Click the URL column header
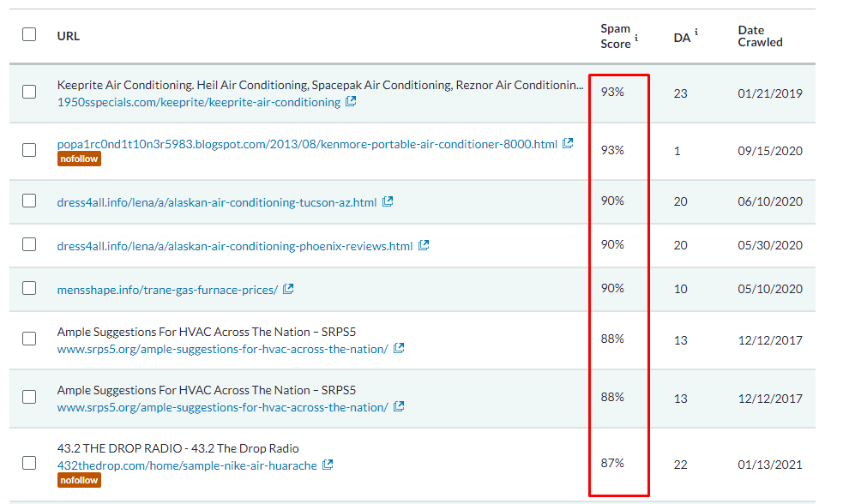Screen dimensions: 855x504 69,36
